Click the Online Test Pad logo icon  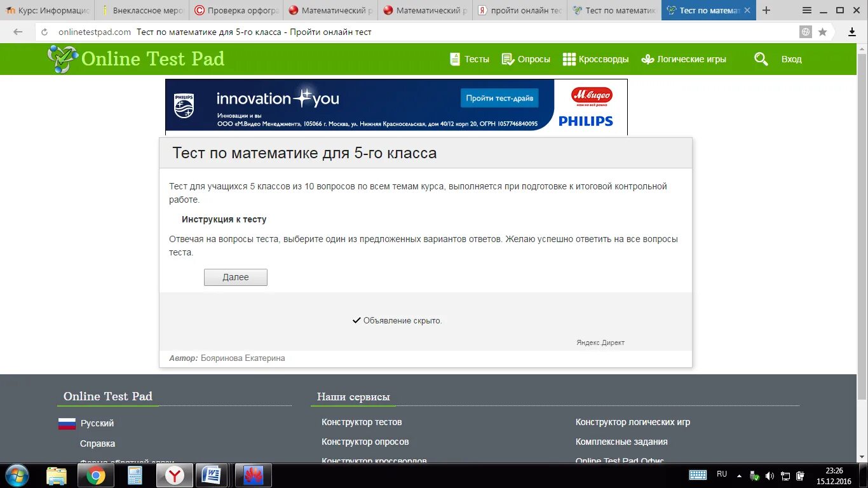pos(62,59)
